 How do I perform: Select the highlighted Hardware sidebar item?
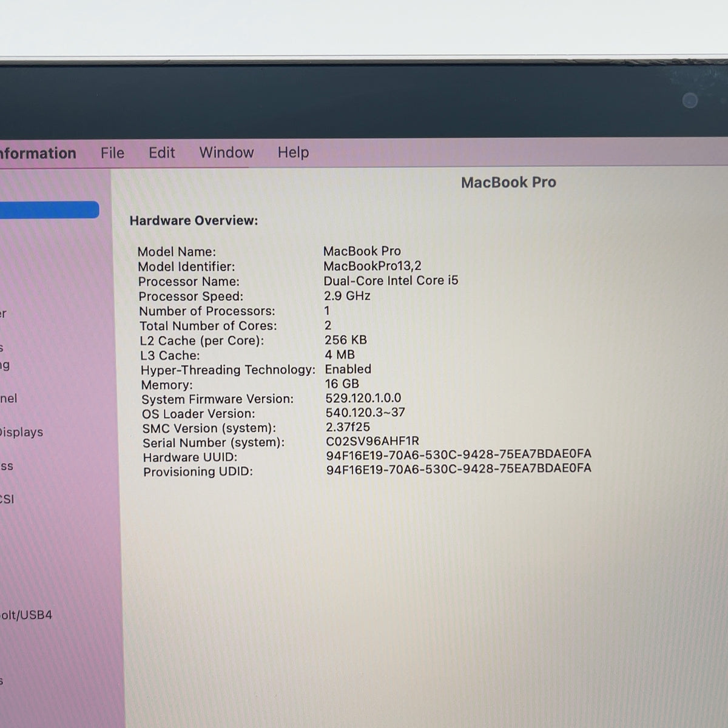49,210
